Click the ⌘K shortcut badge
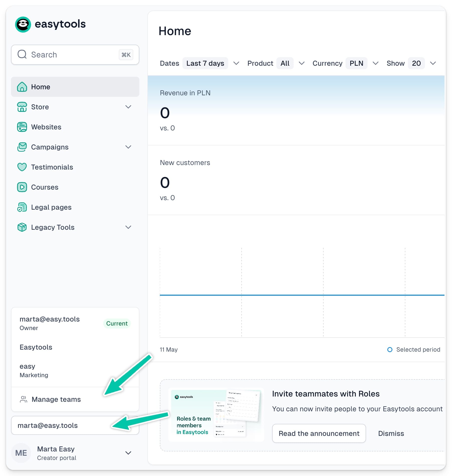Screen dimensions: 452x476 (x=126, y=55)
